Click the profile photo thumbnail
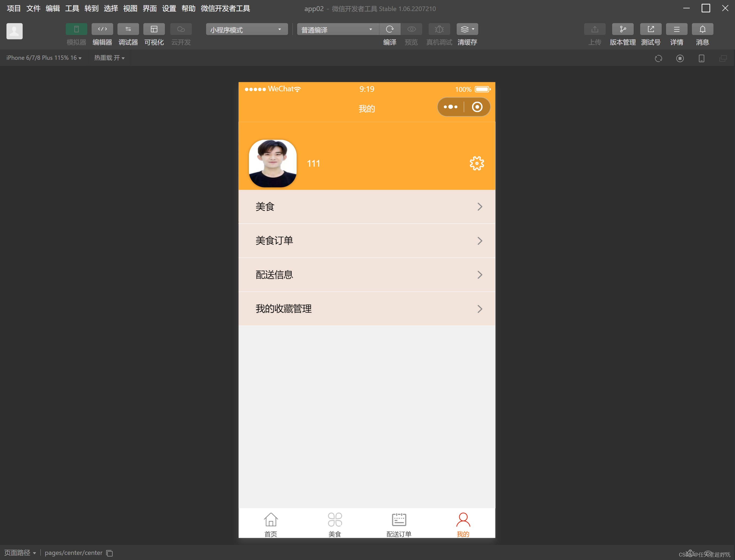 click(x=272, y=163)
